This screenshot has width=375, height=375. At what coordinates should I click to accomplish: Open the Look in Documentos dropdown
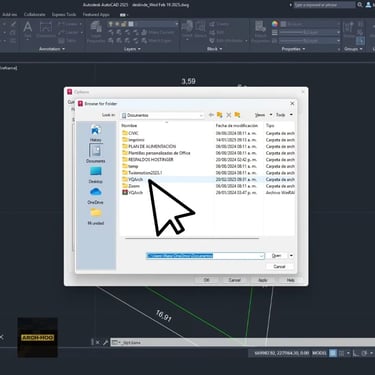[x=201, y=115]
